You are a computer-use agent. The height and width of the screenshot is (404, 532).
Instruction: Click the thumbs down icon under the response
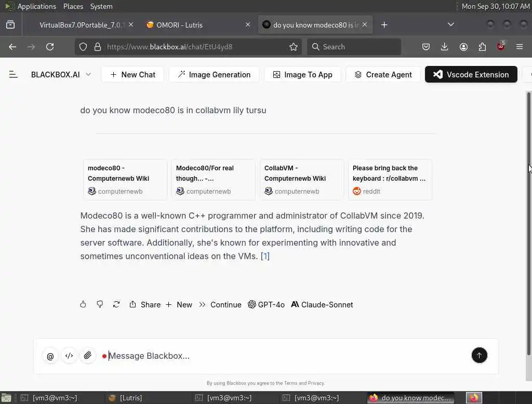tap(100, 304)
